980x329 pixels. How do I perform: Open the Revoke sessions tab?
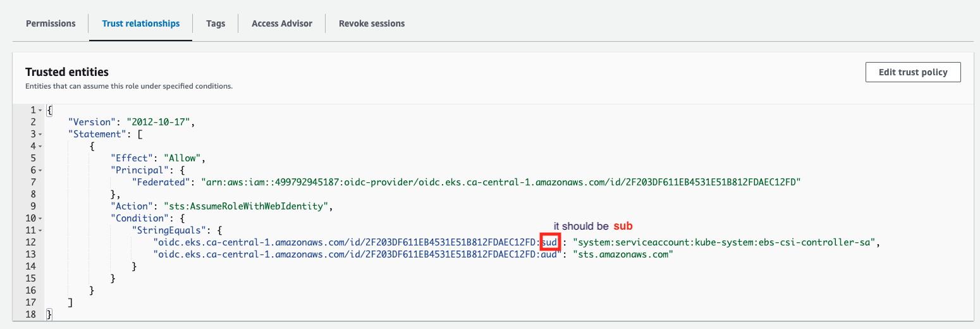click(372, 23)
